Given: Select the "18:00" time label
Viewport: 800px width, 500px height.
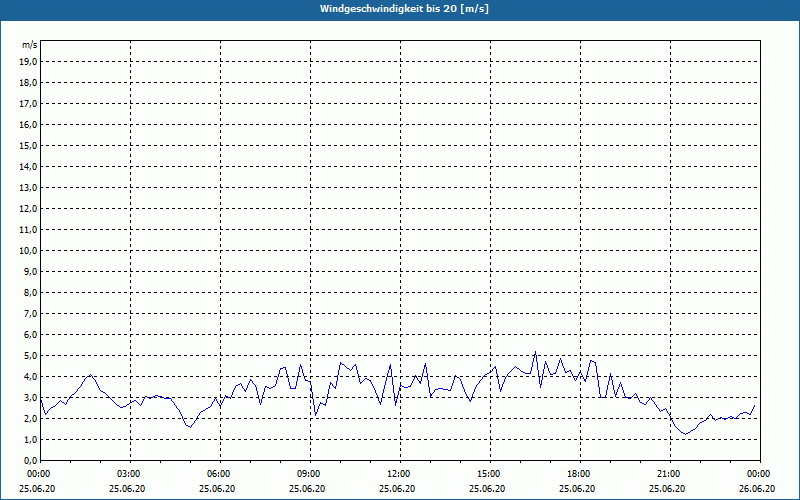Looking at the screenshot, I should pos(577,474).
